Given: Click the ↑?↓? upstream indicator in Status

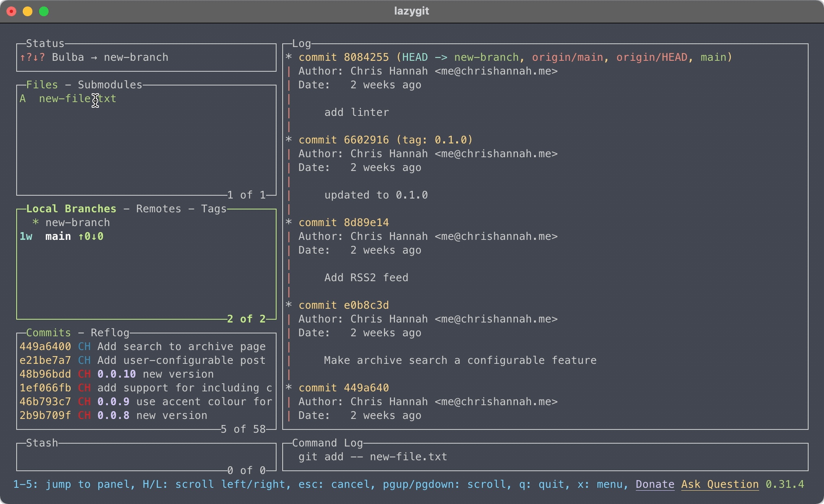Looking at the screenshot, I should tap(32, 57).
